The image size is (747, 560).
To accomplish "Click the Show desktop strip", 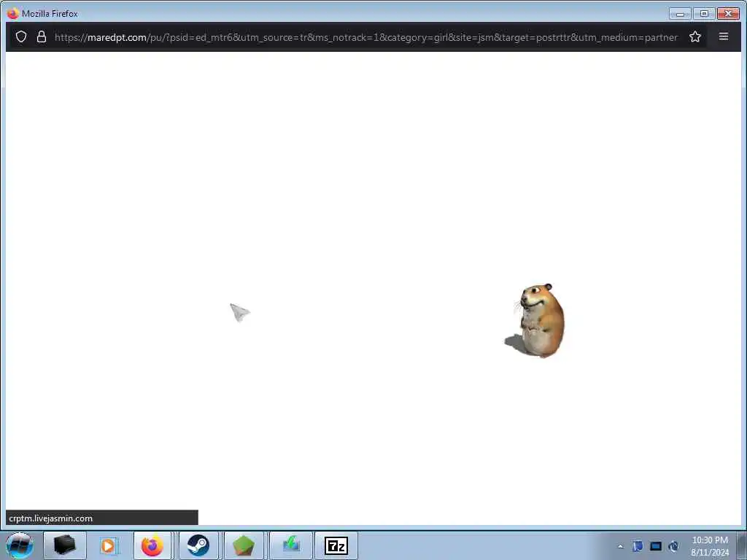I will (x=741, y=545).
